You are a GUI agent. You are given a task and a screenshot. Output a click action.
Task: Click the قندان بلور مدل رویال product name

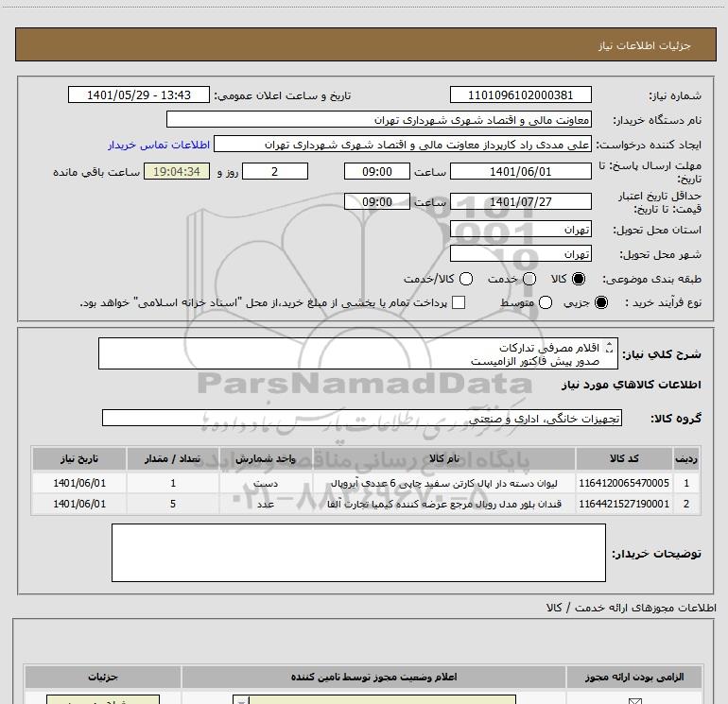click(444, 504)
